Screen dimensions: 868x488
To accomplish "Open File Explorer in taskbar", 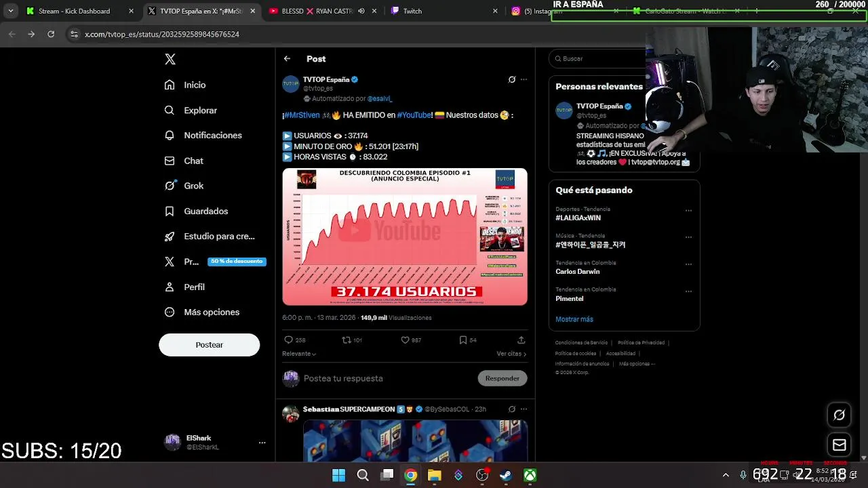I will click(434, 475).
